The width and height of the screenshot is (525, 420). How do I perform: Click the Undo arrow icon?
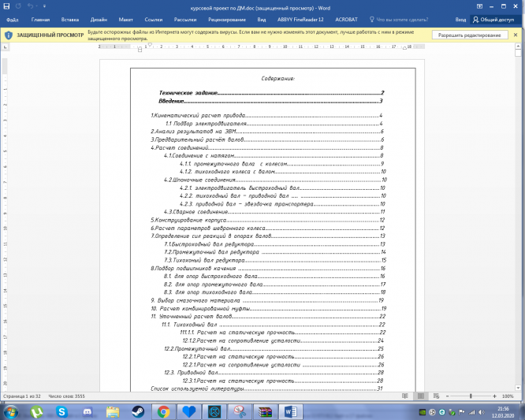pos(30,6)
